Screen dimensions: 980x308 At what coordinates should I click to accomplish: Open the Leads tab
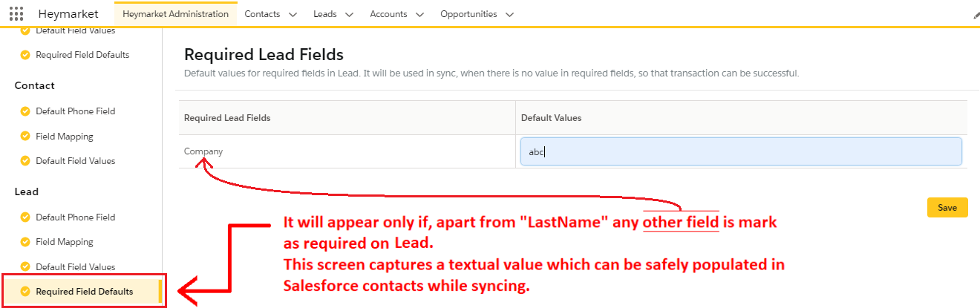click(325, 14)
